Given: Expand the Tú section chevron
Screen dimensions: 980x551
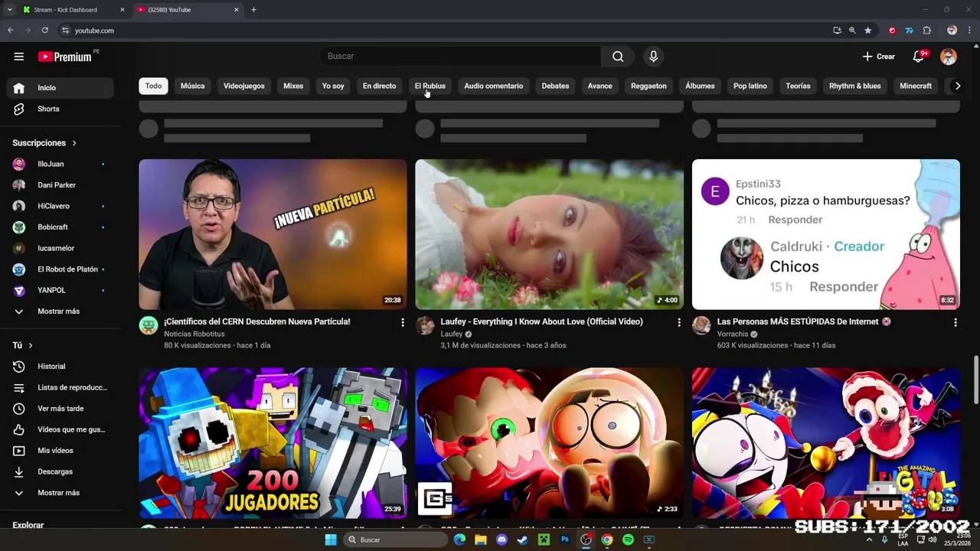Looking at the screenshot, I should pos(31,345).
